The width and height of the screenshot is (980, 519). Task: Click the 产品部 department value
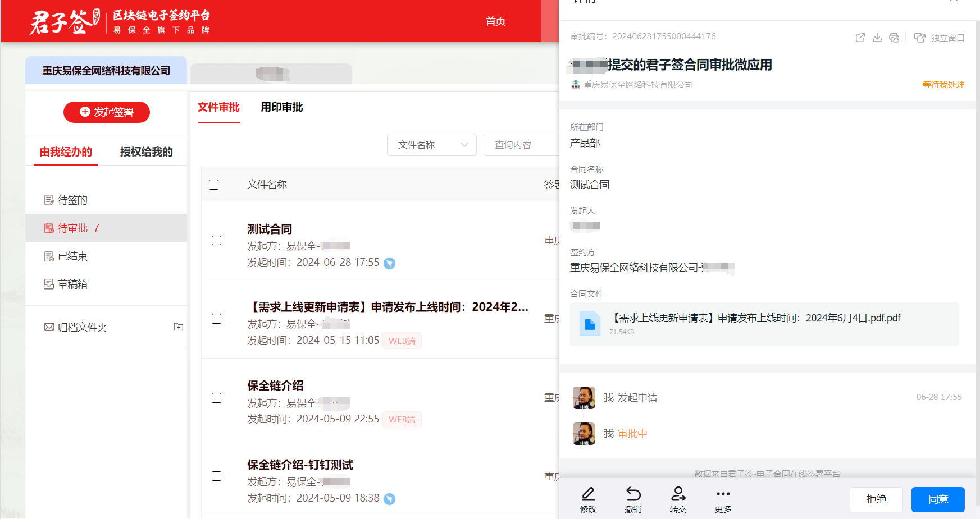tap(585, 143)
